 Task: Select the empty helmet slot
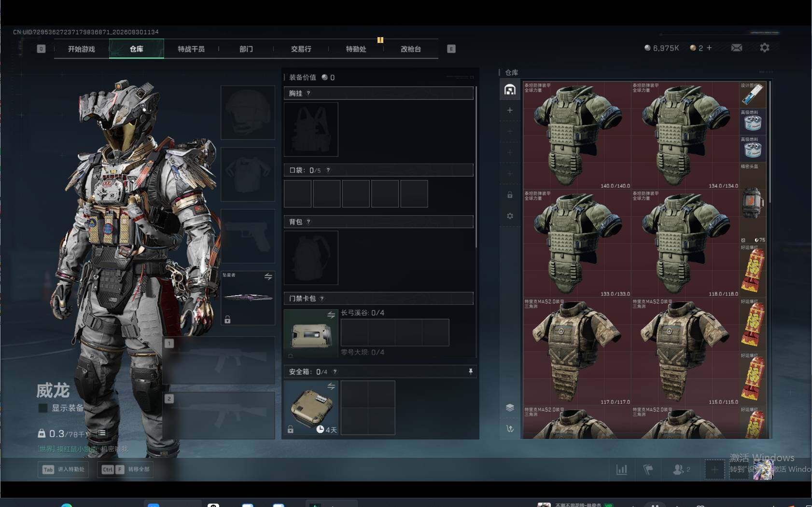[x=248, y=113]
